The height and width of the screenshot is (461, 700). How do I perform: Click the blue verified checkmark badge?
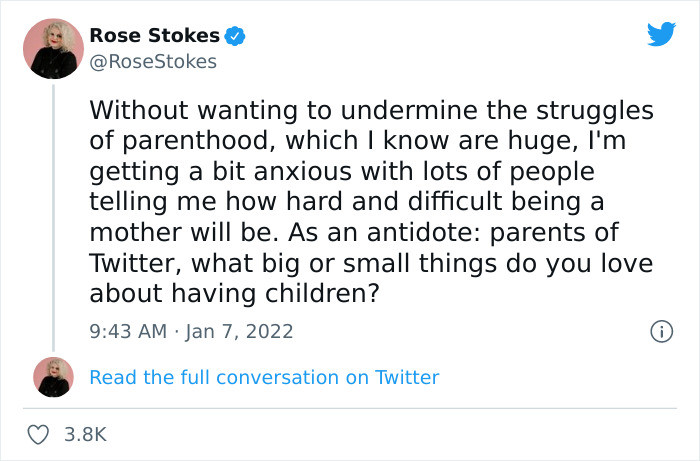[236, 36]
